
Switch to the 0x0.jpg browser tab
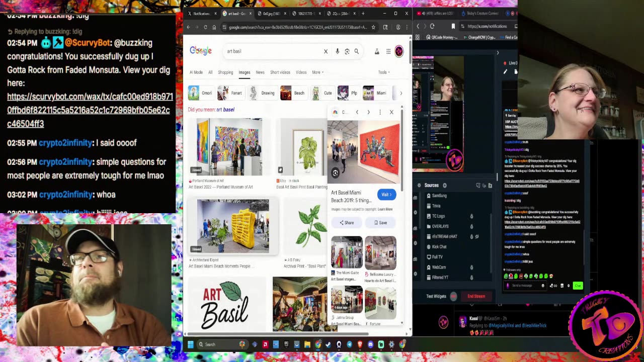point(272,14)
